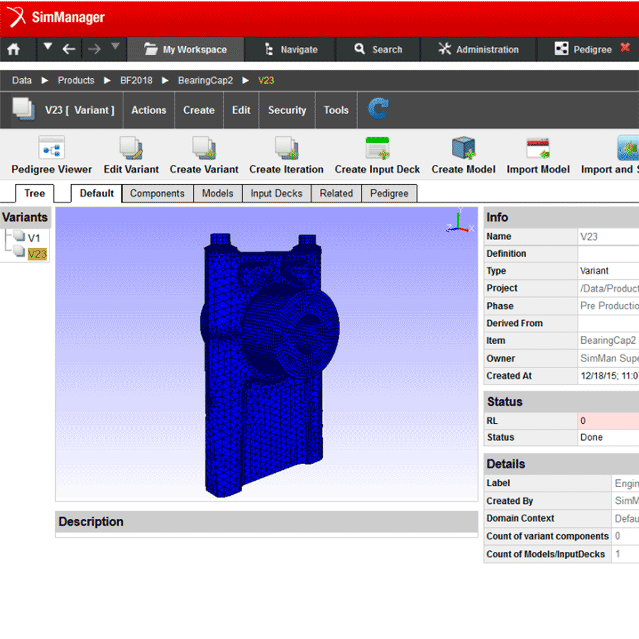This screenshot has width=639, height=639.
Task: Click the Project path value
Action: 608,288
